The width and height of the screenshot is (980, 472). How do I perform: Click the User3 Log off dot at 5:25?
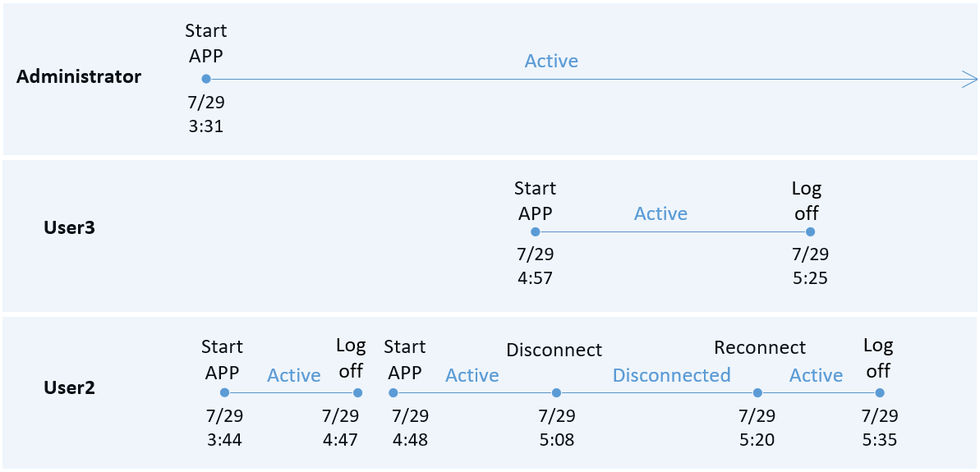[x=810, y=232]
